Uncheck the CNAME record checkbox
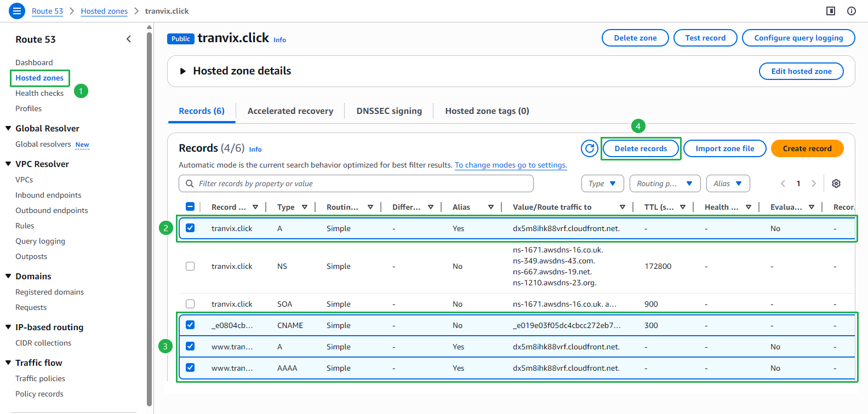Viewport: 868px width, 414px height. [x=190, y=325]
